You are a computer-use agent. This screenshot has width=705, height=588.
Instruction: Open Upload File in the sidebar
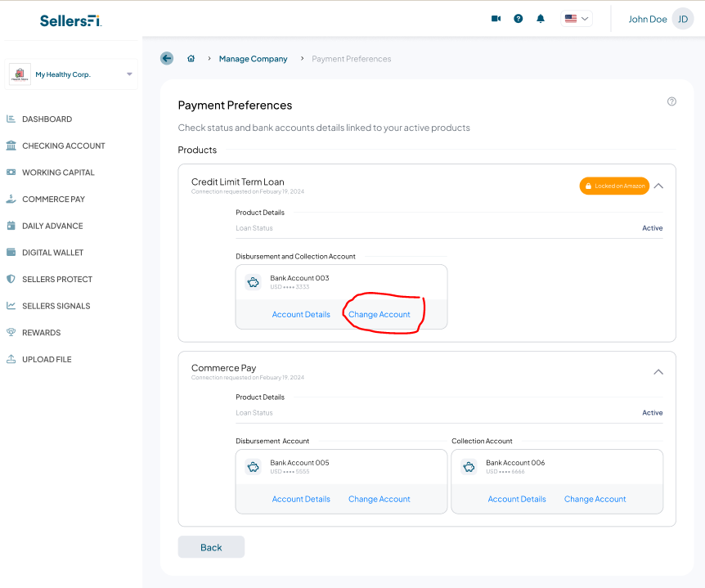(x=47, y=359)
